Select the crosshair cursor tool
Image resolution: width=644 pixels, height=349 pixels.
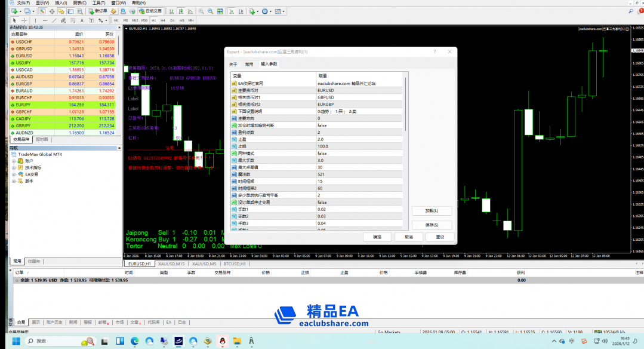pos(24,20)
